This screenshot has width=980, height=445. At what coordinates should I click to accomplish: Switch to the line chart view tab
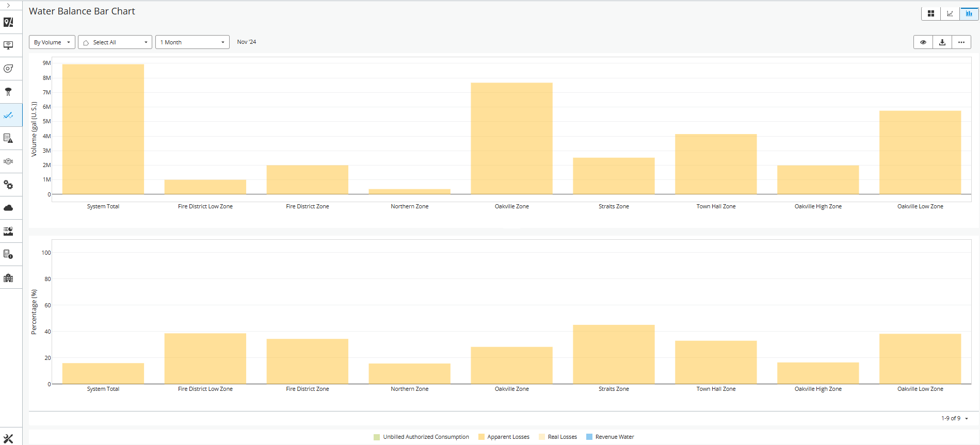coord(950,13)
